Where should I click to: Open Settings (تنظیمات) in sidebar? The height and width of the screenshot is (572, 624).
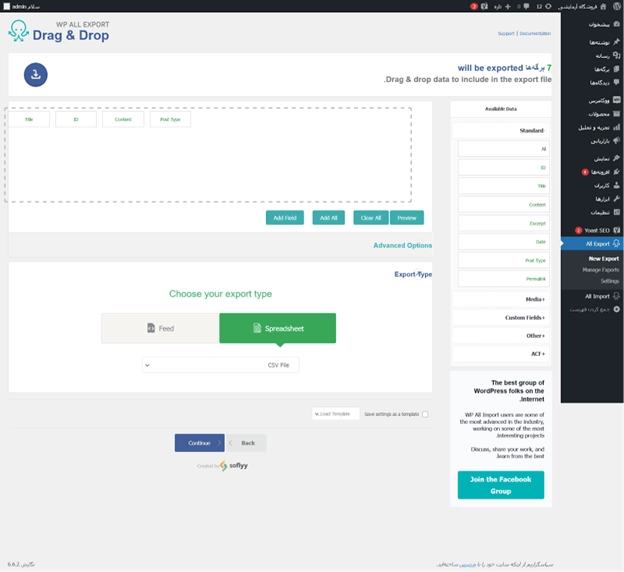604,212
